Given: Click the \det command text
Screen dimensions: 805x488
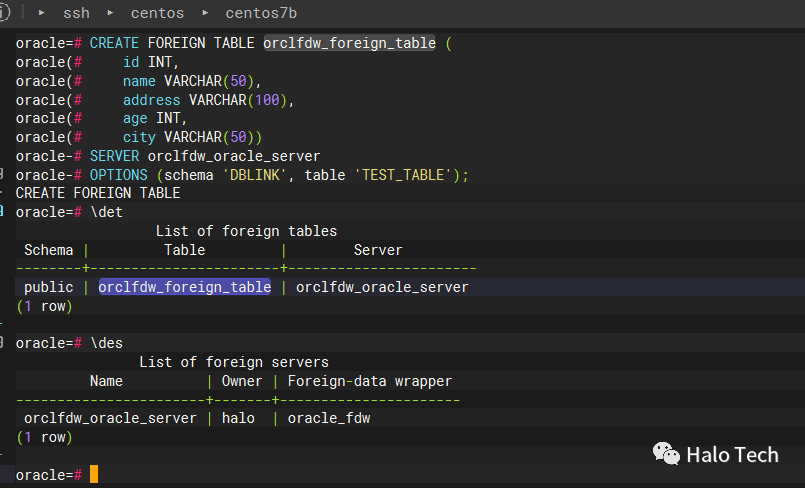Looking at the screenshot, I should [x=106, y=212].
